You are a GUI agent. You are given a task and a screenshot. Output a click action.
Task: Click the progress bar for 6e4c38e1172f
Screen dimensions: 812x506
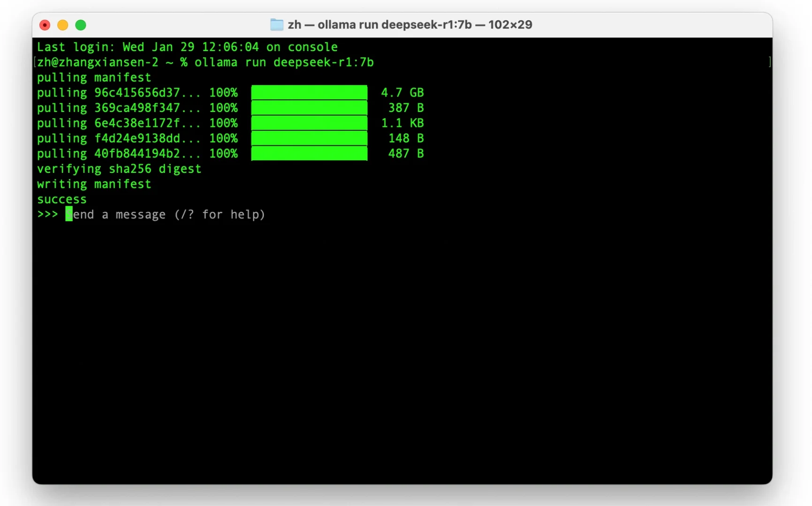tap(309, 123)
